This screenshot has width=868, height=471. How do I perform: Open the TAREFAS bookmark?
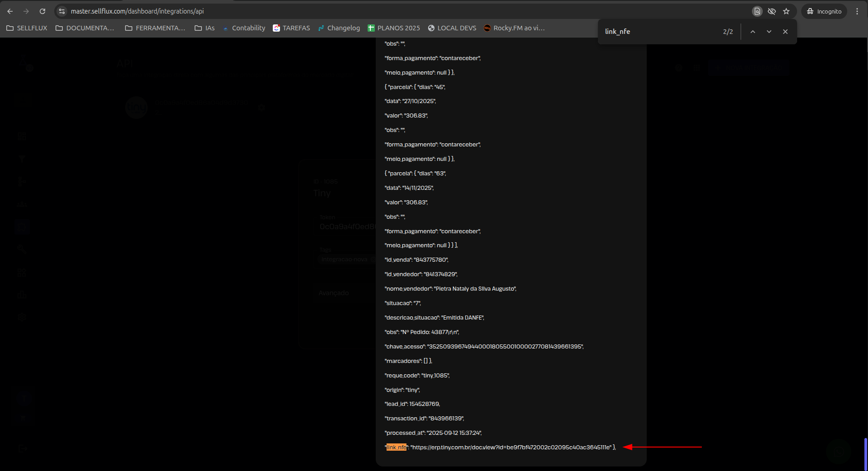pos(292,28)
